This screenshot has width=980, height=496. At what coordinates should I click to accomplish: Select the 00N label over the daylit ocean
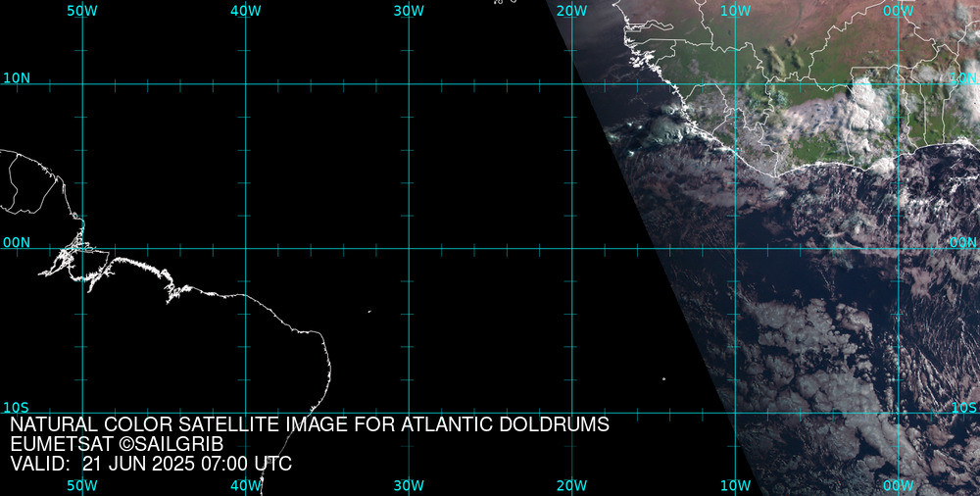click(x=963, y=243)
